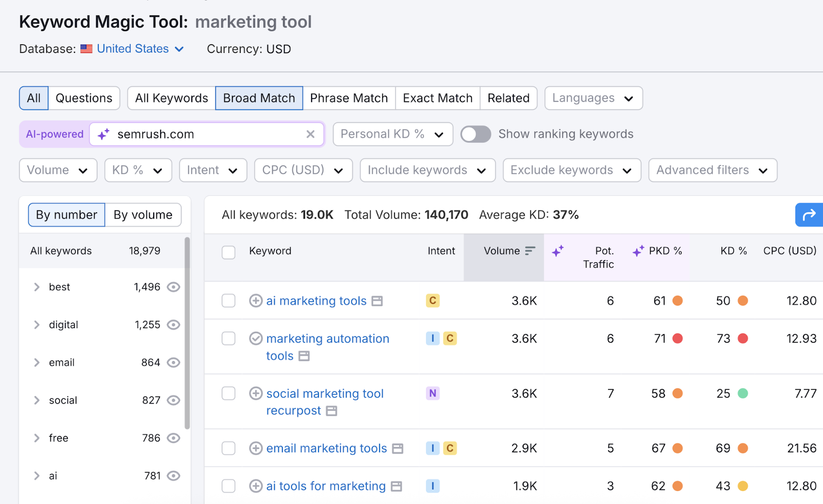823x504 pixels.
Task: Switch to the Questions tab
Action: pyautogui.click(x=84, y=98)
